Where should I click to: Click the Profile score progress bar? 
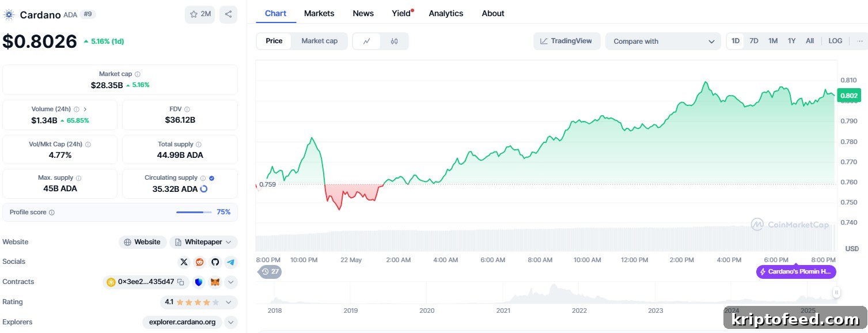pyautogui.click(x=194, y=213)
